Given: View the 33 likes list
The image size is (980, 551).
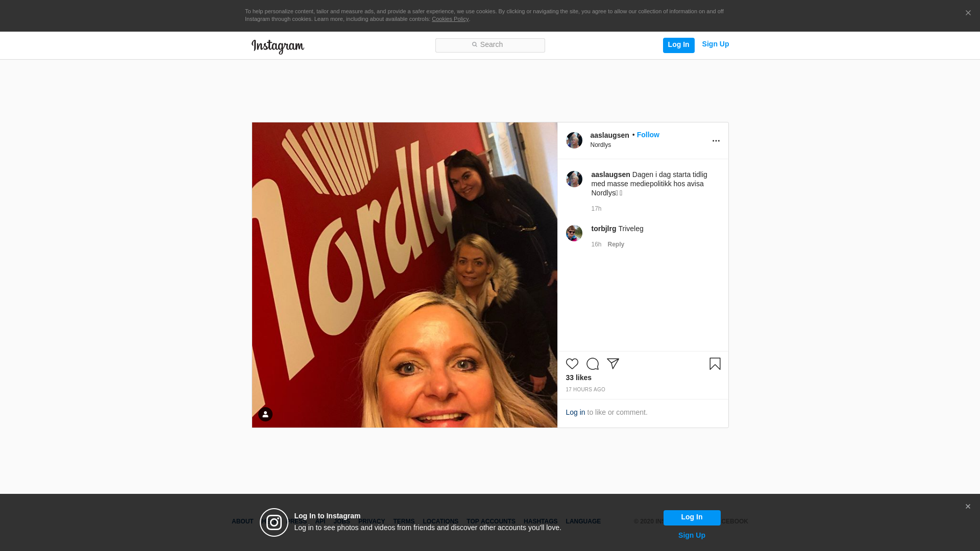Looking at the screenshot, I should point(578,378).
